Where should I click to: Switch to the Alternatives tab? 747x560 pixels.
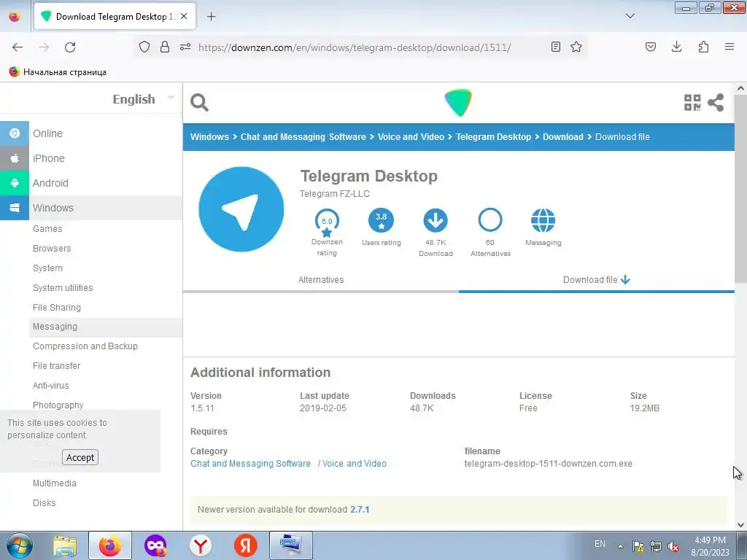321,279
